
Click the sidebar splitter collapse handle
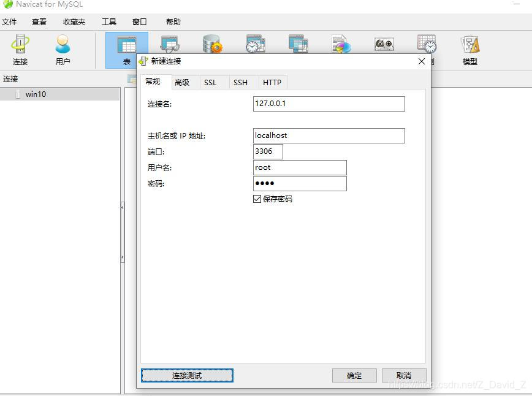pyautogui.click(x=123, y=232)
